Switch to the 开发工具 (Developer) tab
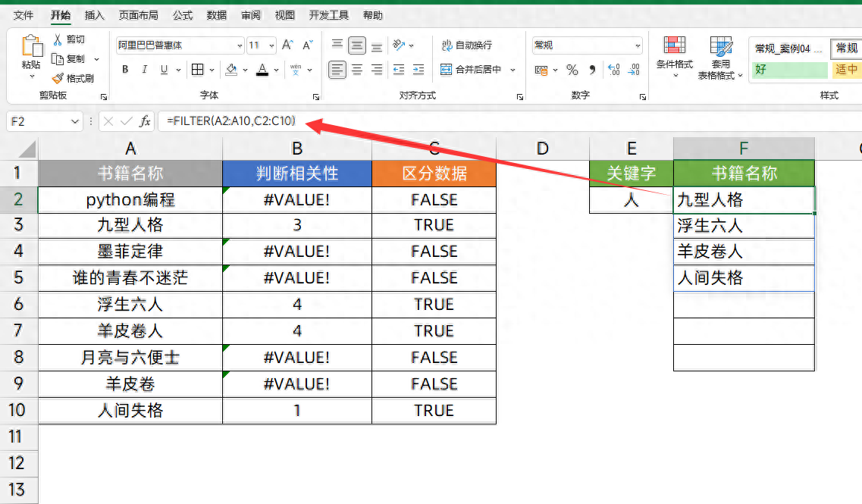This screenshot has height=504, width=862. point(329,15)
